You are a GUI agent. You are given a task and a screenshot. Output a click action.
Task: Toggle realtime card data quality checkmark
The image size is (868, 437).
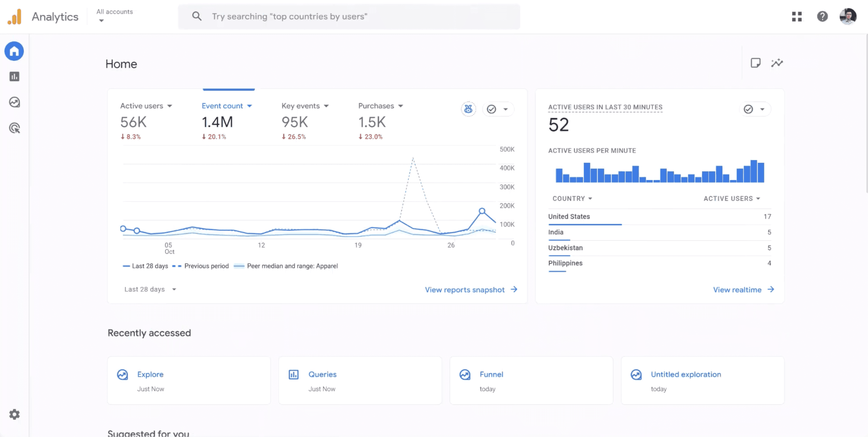748,109
